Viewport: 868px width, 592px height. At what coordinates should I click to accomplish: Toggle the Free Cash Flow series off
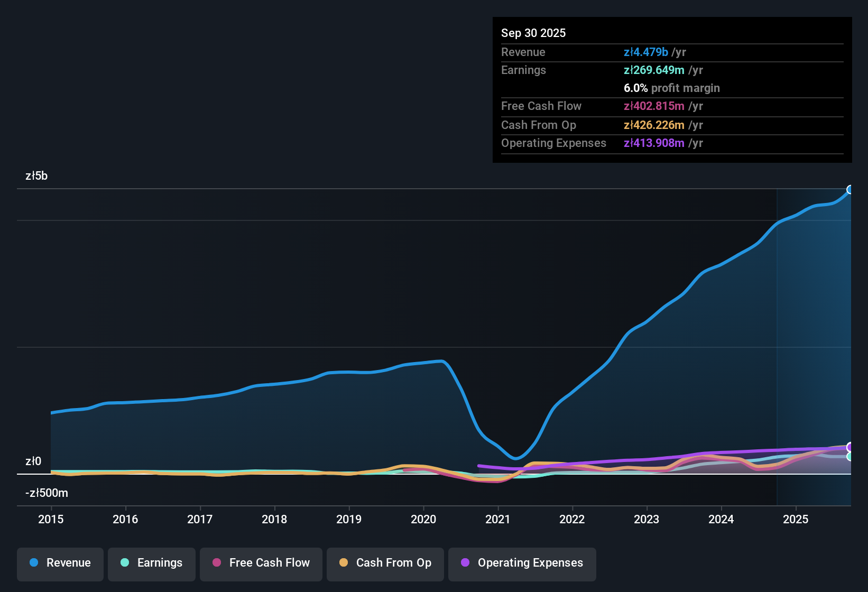point(261,563)
